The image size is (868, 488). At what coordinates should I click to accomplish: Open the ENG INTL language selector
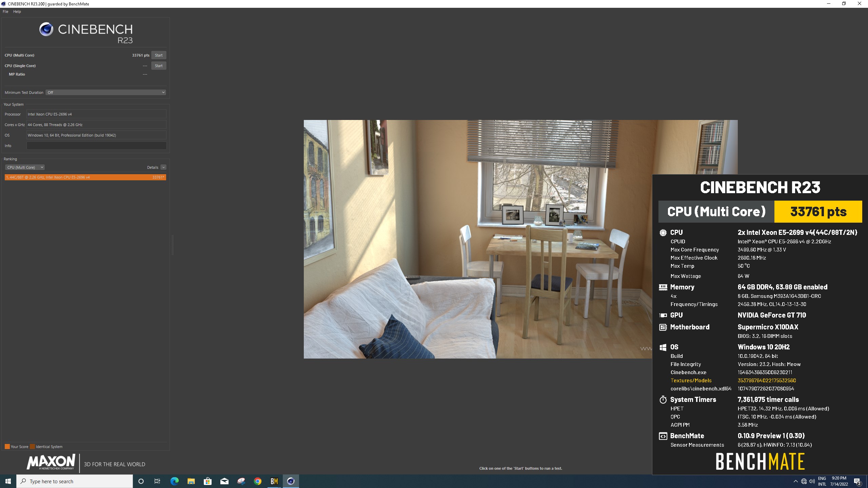[x=822, y=481]
